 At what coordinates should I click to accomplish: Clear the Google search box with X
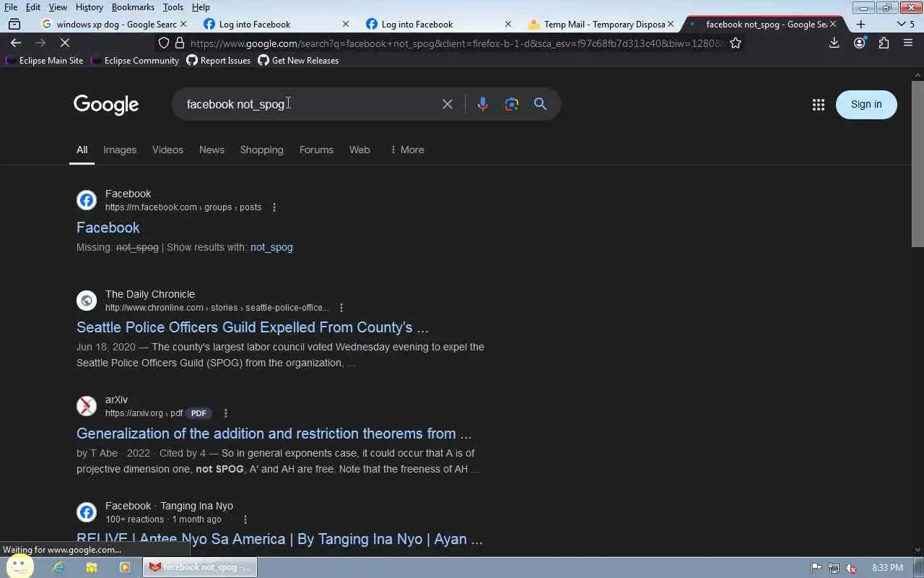pyautogui.click(x=448, y=104)
